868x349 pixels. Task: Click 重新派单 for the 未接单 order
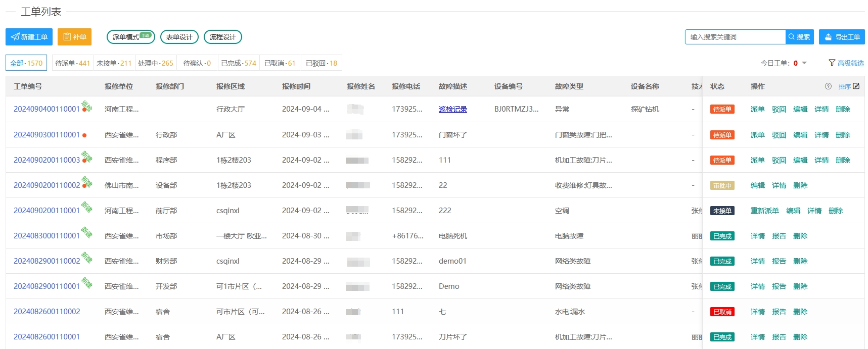[764, 211]
